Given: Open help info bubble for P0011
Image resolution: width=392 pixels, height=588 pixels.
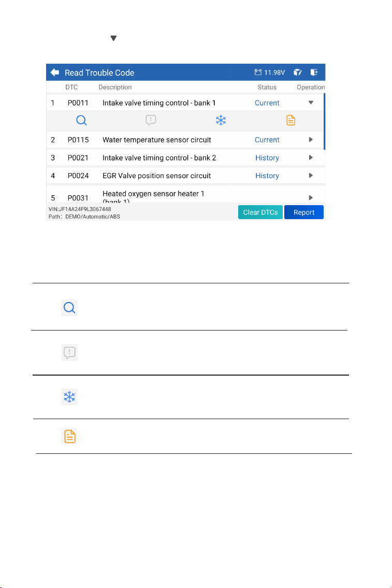Looking at the screenshot, I should 151,120.
